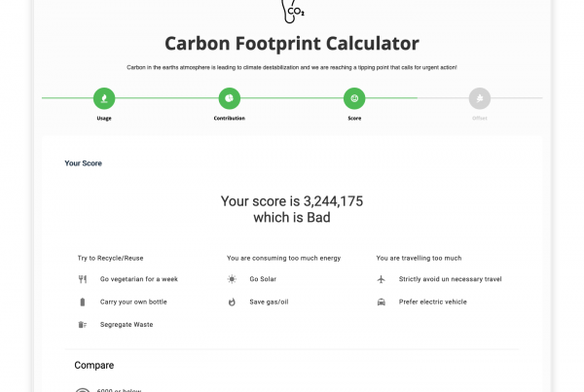Viewport: 584px width, 392px height.
Task: Click the CO2 footprint logo
Action: click(293, 11)
